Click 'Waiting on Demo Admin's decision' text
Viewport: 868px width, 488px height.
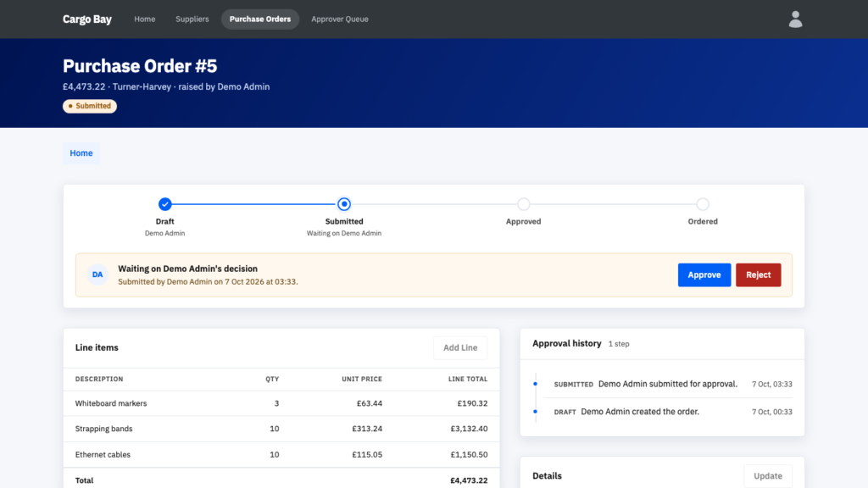coord(187,269)
